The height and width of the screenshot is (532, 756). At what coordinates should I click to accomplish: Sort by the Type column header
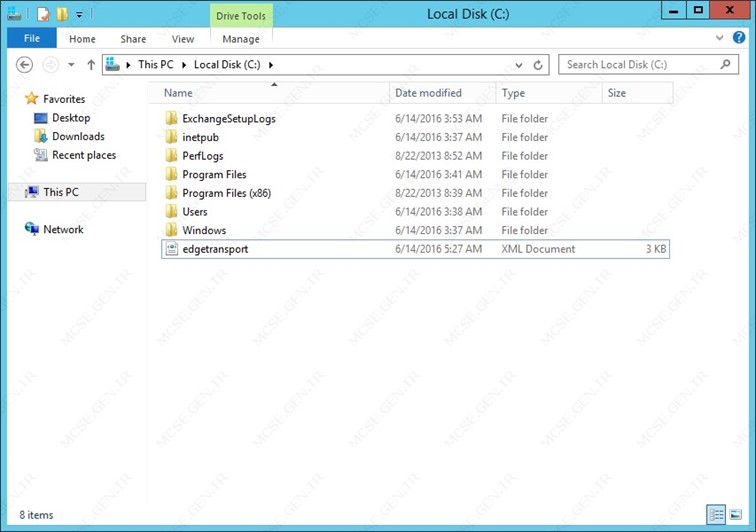(x=549, y=93)
